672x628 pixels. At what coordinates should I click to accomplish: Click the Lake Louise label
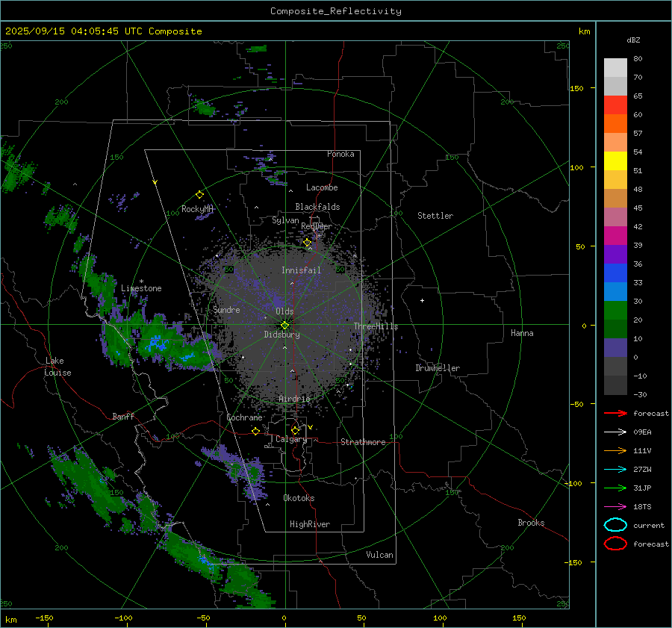(x=57, y=367)
